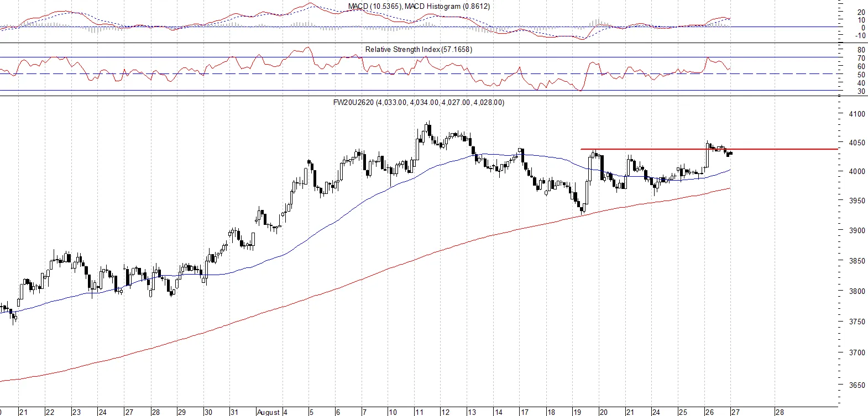Click date marker 19 on time axis
This screenshot has height=416, width=868.
(577, 412)
